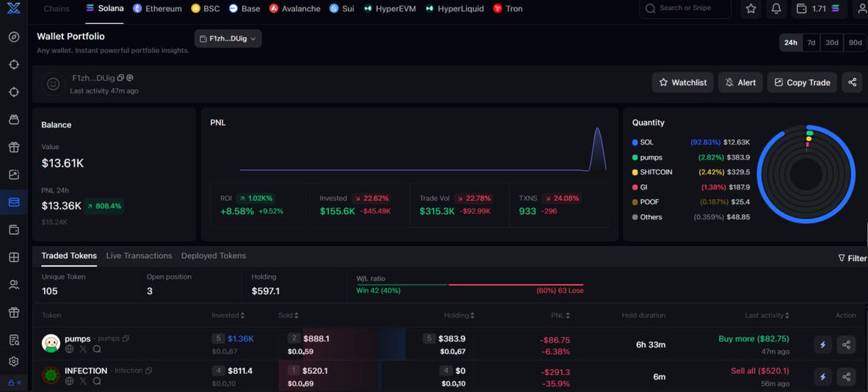Screen dimensions: 868x392
Task: Copy wallet address F1zh...DUig
Action: tap(121, 77)
